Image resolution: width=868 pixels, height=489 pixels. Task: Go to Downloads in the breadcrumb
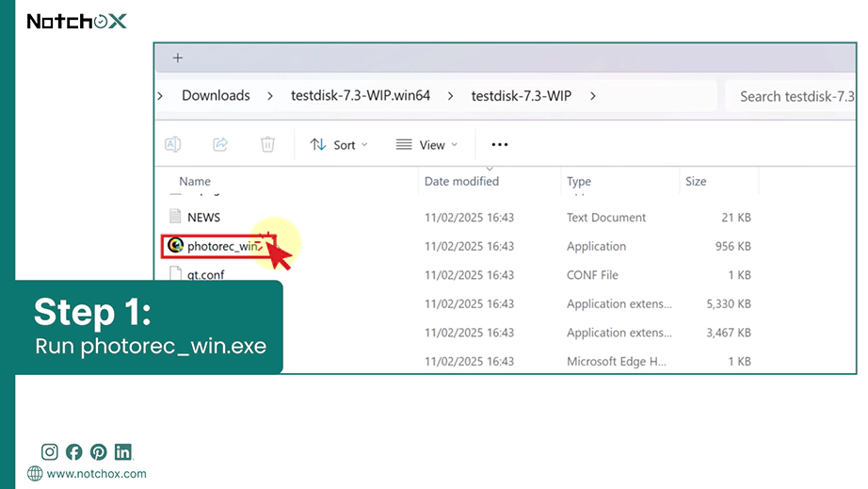click(x=216, y=96)
